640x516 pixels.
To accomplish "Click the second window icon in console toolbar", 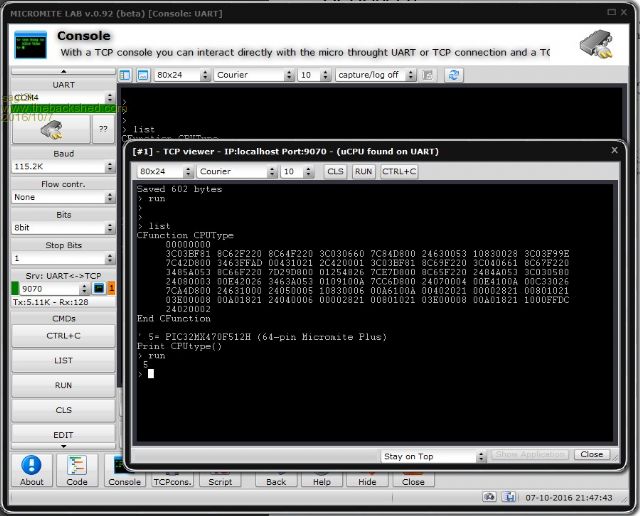I will (142, 75).
